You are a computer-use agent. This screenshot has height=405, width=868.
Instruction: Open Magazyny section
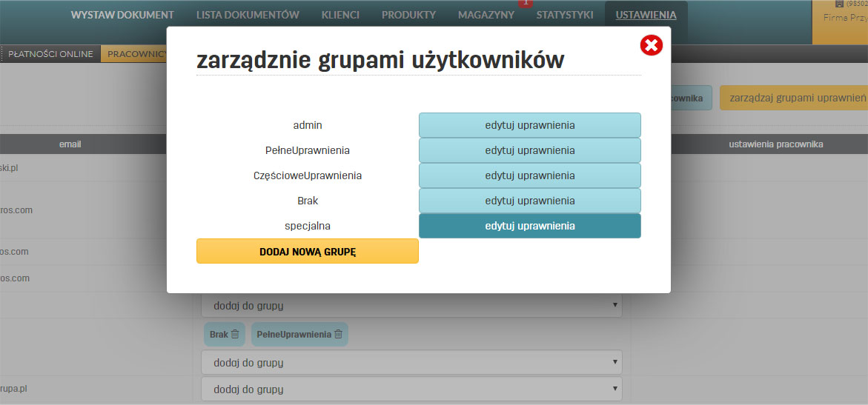(x=486, y=15)
